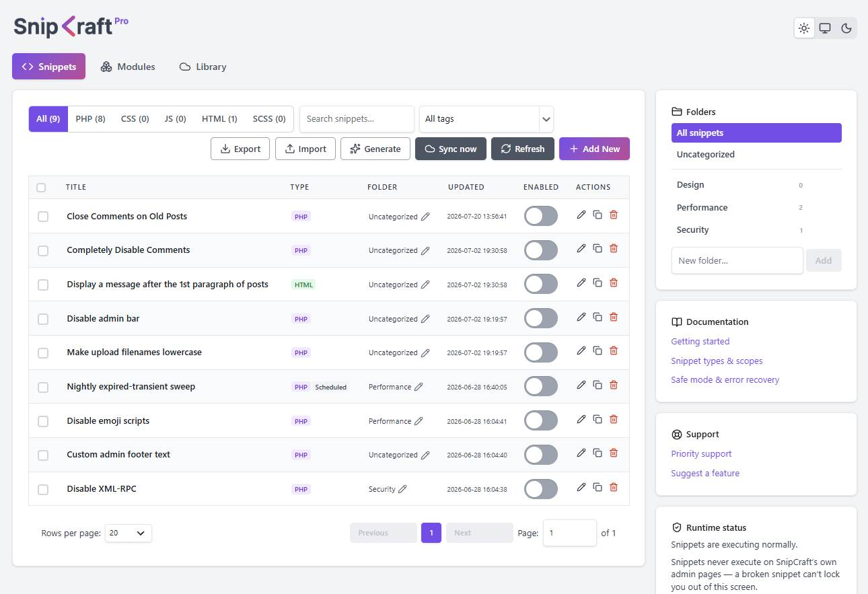This screenshot has width=868, height=594.
Task: Open Safe mode & error recovery link
Action: pos(725,379)
